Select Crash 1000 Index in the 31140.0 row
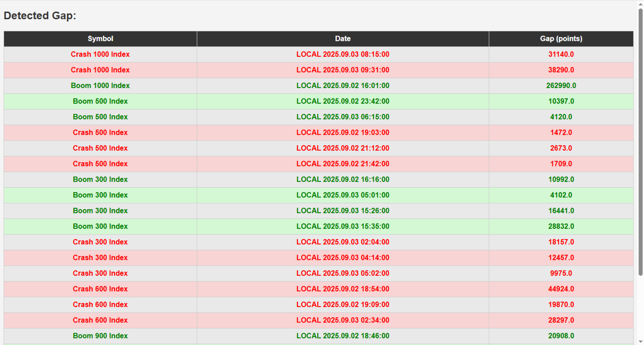Image resolution: width=644 pixels, height=345 pixels. [x=100, y=55]
